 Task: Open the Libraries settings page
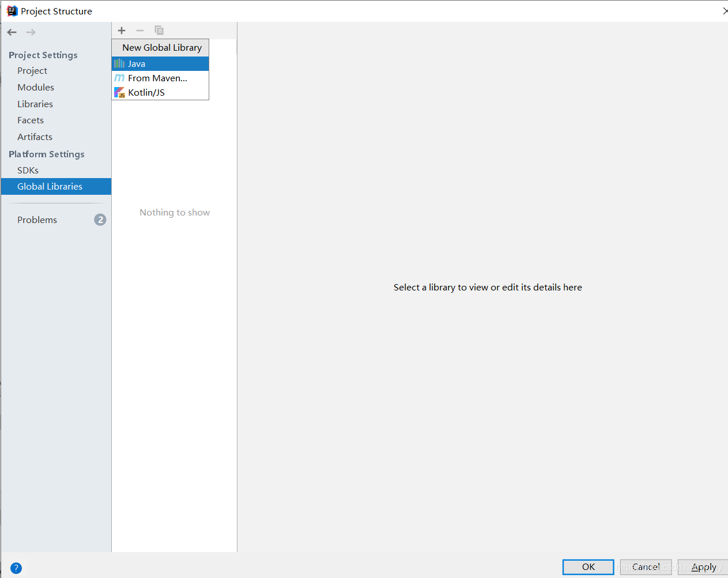pyautogui.click(x=35, y=104)
